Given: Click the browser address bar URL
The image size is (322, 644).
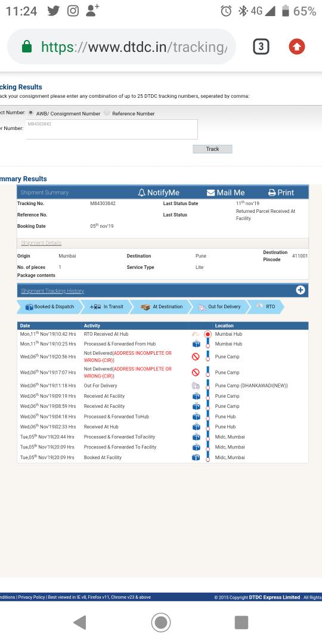Looking at the screenshot, I should click(134, 47).
